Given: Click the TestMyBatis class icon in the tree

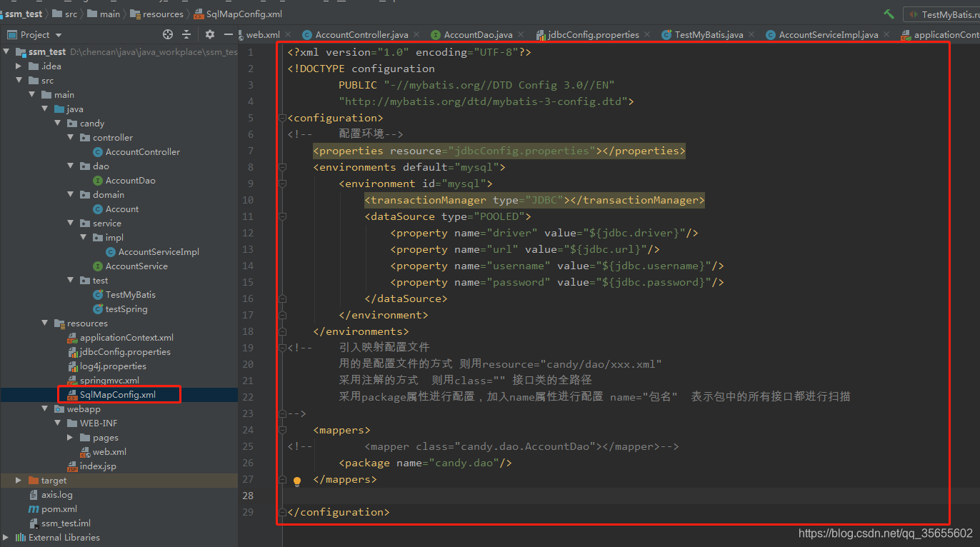Looking at the screenshot, I should pyautogui.click(x=99, y=295).
